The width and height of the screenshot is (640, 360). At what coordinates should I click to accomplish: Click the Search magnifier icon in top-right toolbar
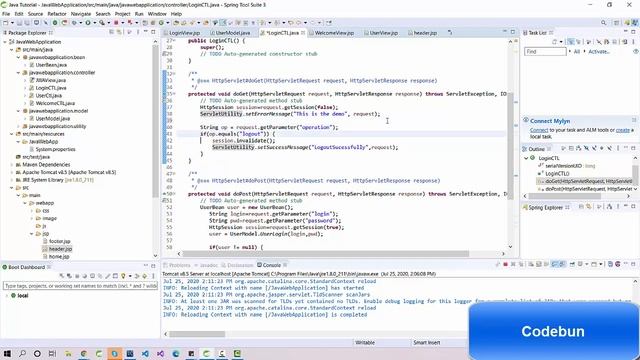tap(604, 23)
